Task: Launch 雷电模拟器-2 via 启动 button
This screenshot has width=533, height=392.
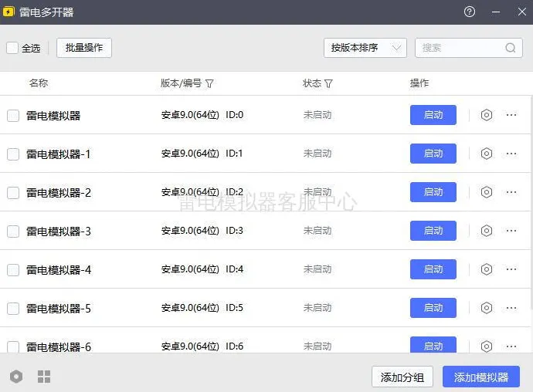Action: [x=433, y=192]
